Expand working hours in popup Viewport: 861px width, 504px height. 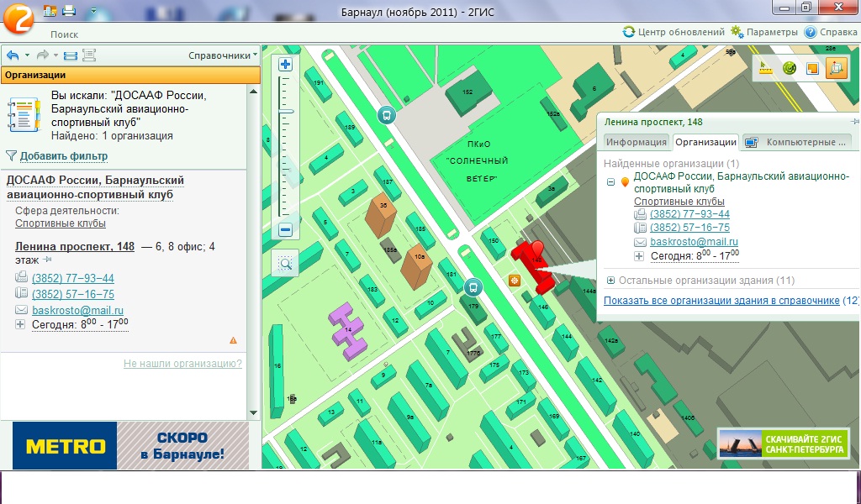coord(639,256)
